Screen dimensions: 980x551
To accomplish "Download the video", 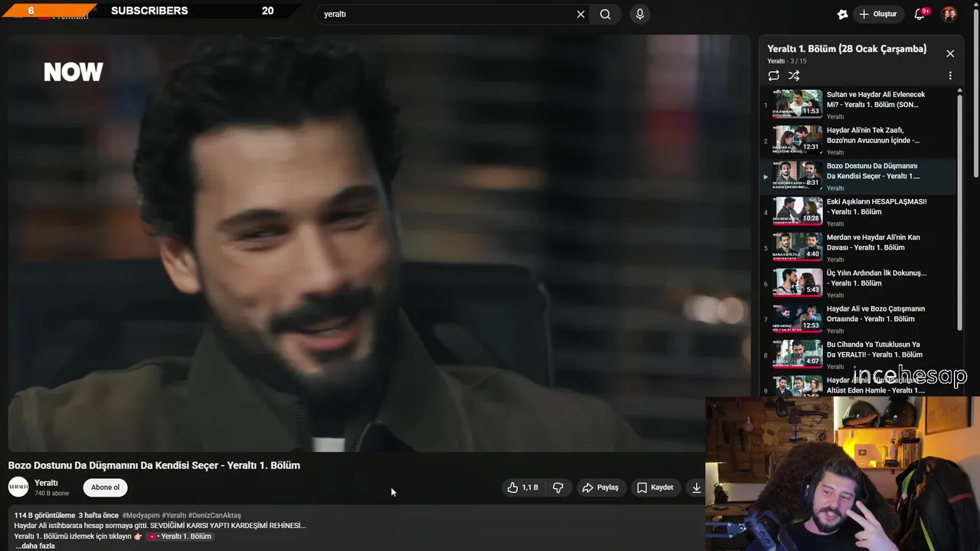I will tap(696, 487).
